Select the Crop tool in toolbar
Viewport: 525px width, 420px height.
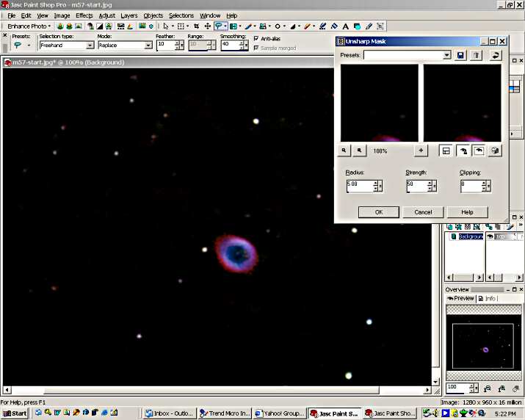point(196,26)
